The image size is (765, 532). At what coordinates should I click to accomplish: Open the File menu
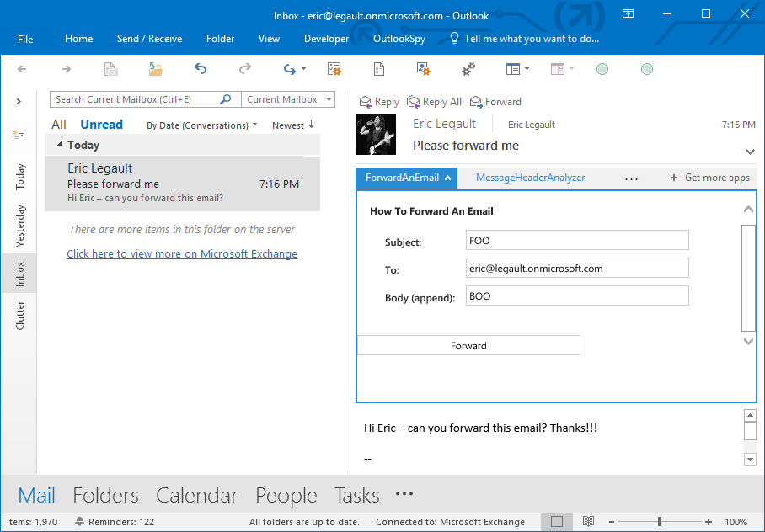pyautogui.click(x=25, y=39)
